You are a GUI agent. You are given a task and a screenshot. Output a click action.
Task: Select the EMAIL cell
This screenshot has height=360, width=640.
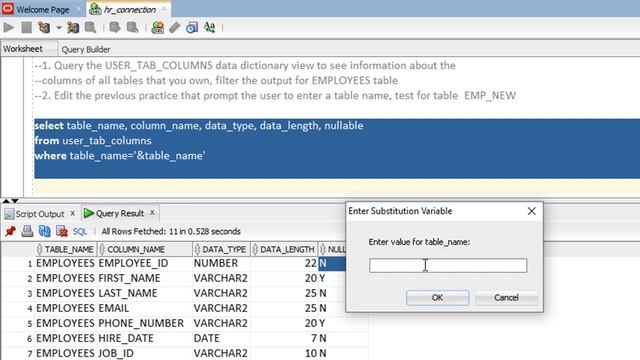coord(144,308)
